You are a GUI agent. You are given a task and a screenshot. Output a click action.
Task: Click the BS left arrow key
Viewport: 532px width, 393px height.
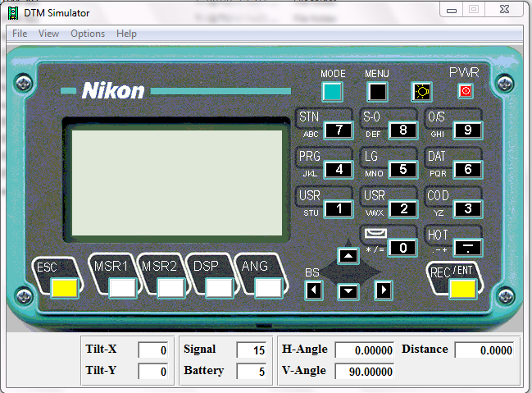(313, 290)
